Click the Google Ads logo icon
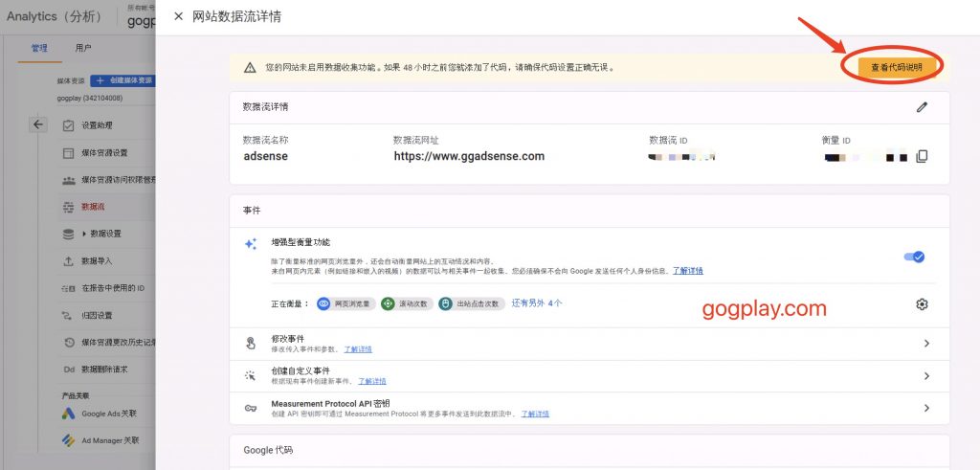The height and width of the screenshot is (470, 980). point(68,414)
